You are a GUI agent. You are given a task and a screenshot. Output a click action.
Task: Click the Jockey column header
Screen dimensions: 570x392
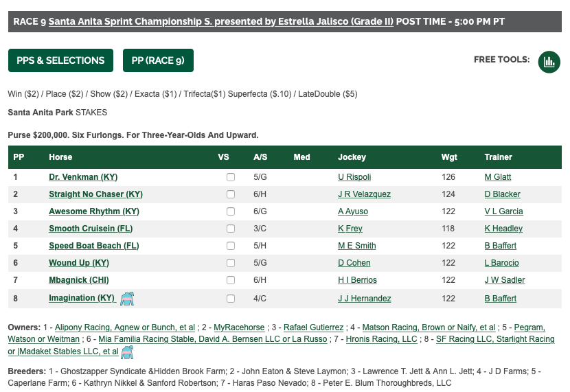[x=352, y=157]
